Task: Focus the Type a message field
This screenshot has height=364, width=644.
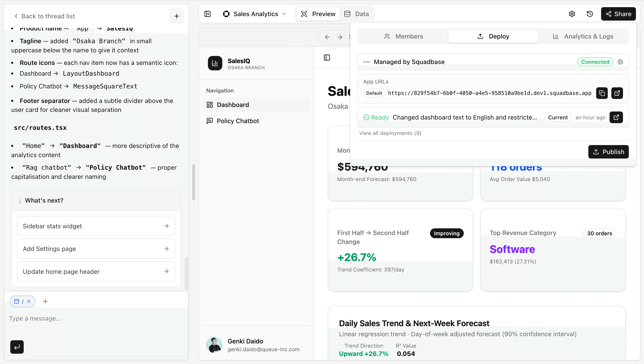Action: point(96,318)
